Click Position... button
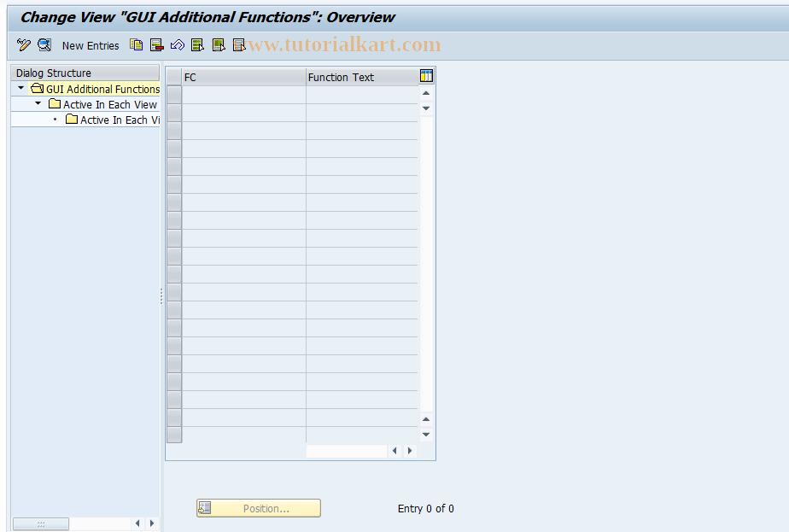 click(x=259, y=508)
